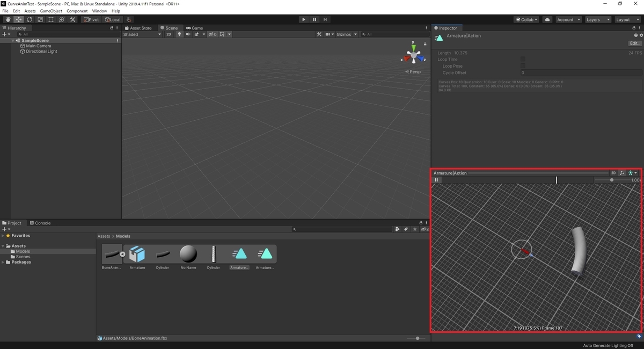The image size is (644, 349).
Task: Open the Assets menu
Action: tap(30, 11)
